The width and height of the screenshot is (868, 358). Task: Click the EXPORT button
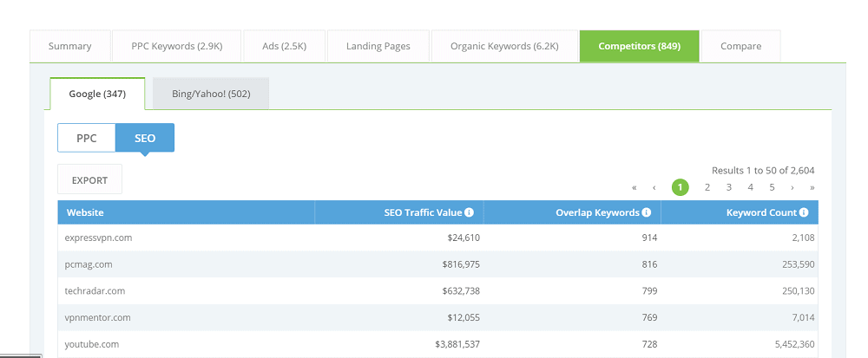point(89,179)
